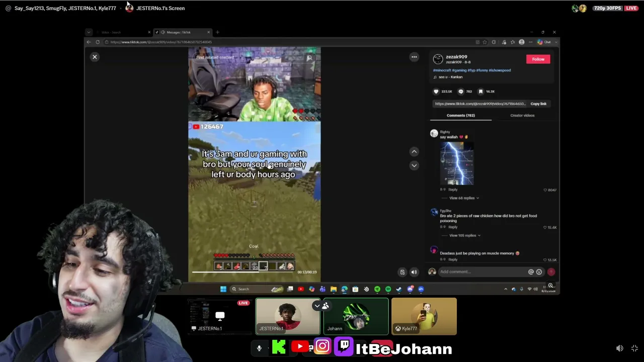The width and height of the screenshot is (644, 362).
Task: Open the see u - Kankan sound
Action: [x=448, y=77]
